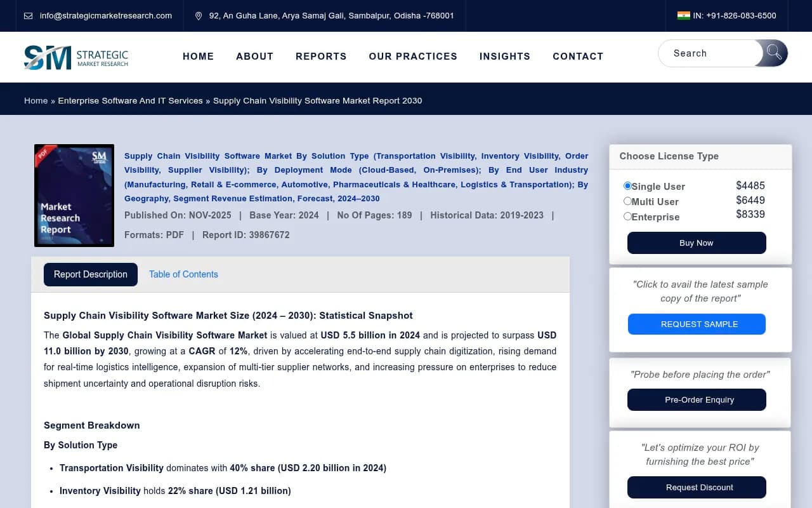Click the blue report title text

[356, 177]
